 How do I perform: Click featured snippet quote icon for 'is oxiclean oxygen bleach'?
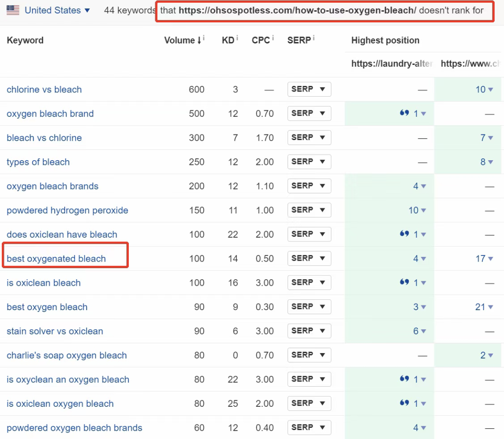(404, 403)
